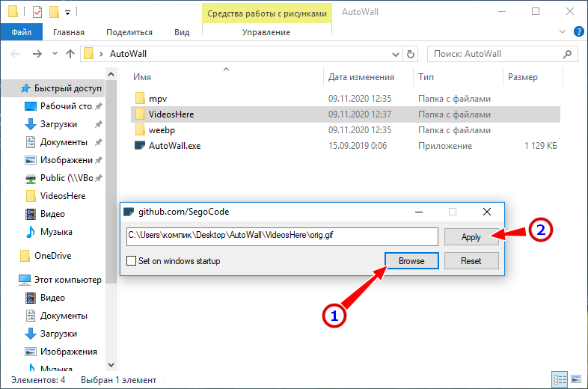Open pinned Документы under Quick access
Image resolution: width=588 pixels, height=389 pixels.
click(x=64, y=142)
